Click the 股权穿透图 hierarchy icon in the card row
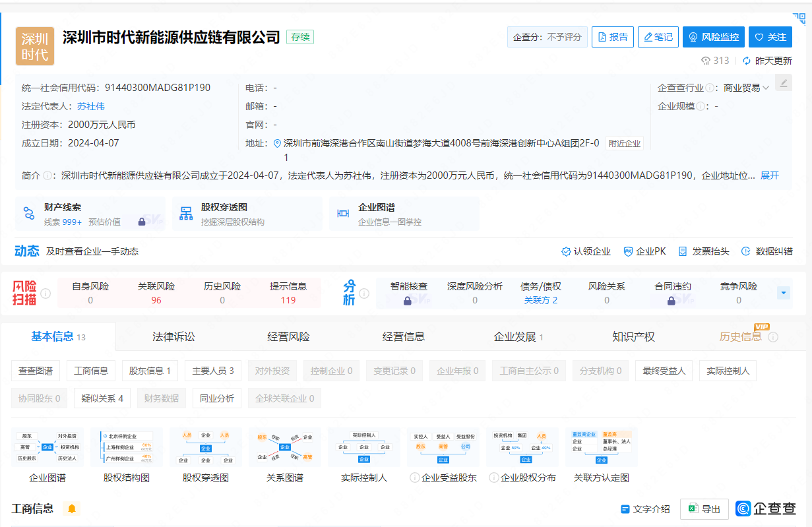The height and width of the screenshot is (527, 812). (187, 213)
